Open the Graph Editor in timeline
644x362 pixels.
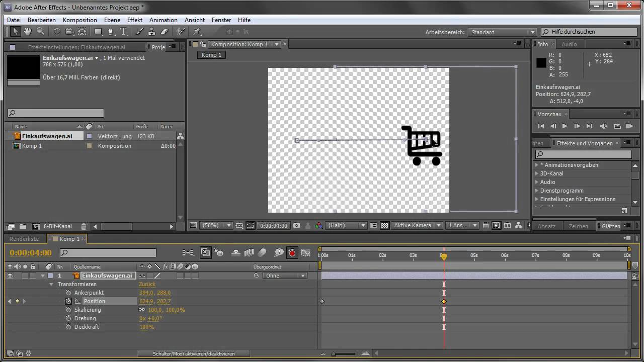tap(306, 252)
